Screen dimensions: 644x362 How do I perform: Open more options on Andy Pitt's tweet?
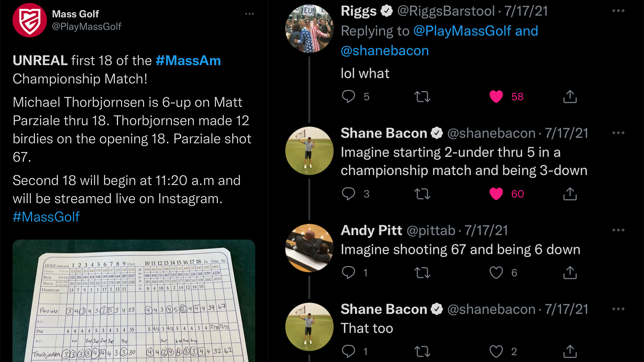coord(618,230)
